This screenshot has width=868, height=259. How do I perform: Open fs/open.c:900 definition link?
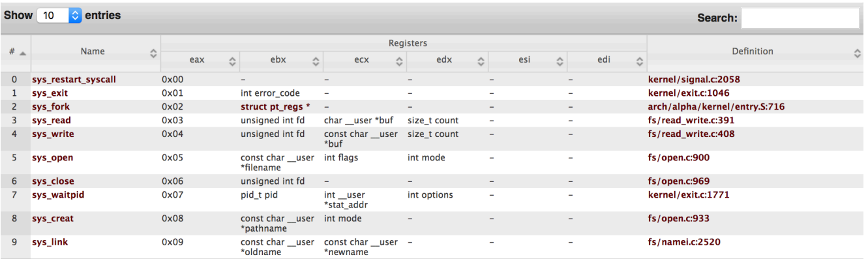pos(679,158)
